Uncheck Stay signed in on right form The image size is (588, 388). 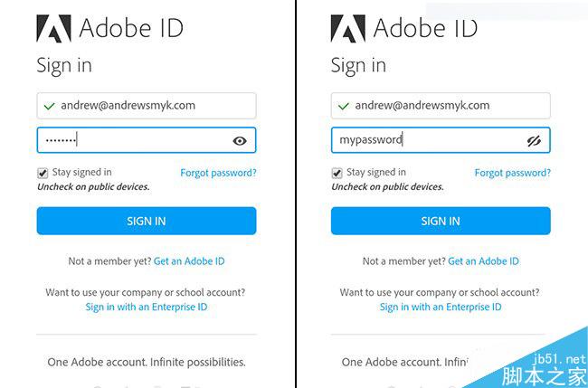337,173
